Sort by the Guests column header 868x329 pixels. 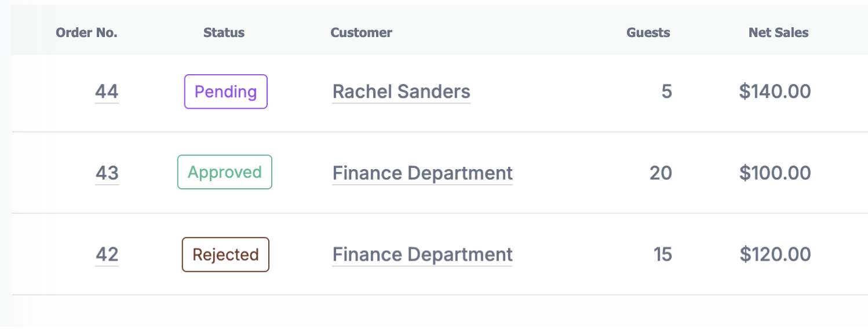click(648, 32)
